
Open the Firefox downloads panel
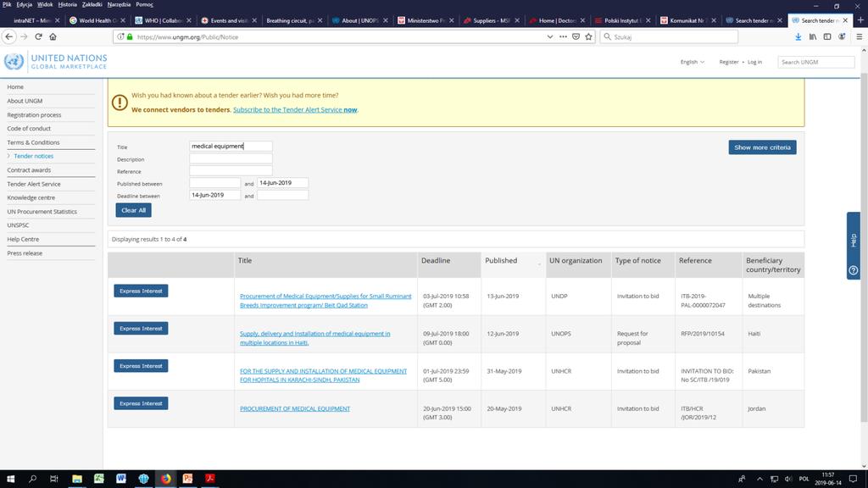[798, 36]
